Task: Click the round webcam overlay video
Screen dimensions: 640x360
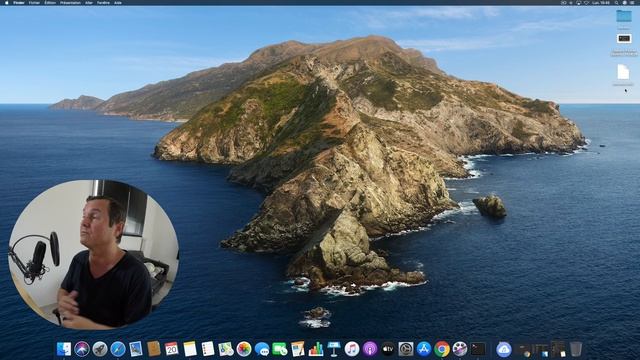Action: [93, 255]
